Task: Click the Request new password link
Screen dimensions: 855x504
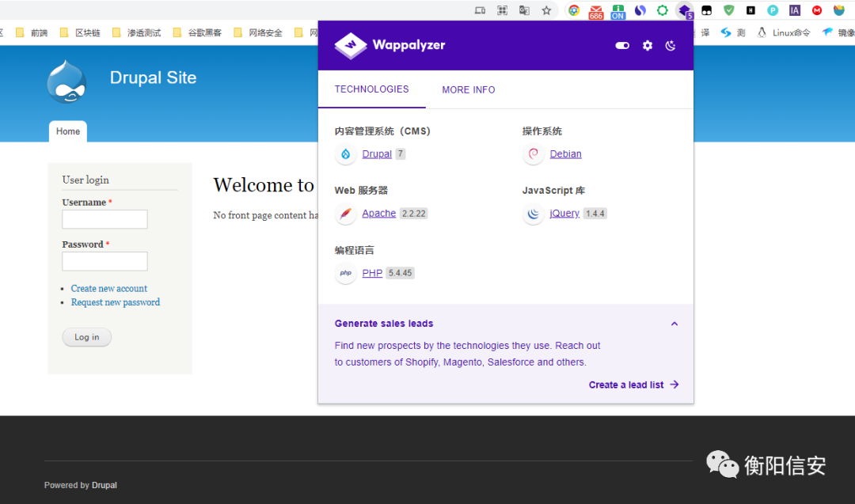Action: pos(116,302)
